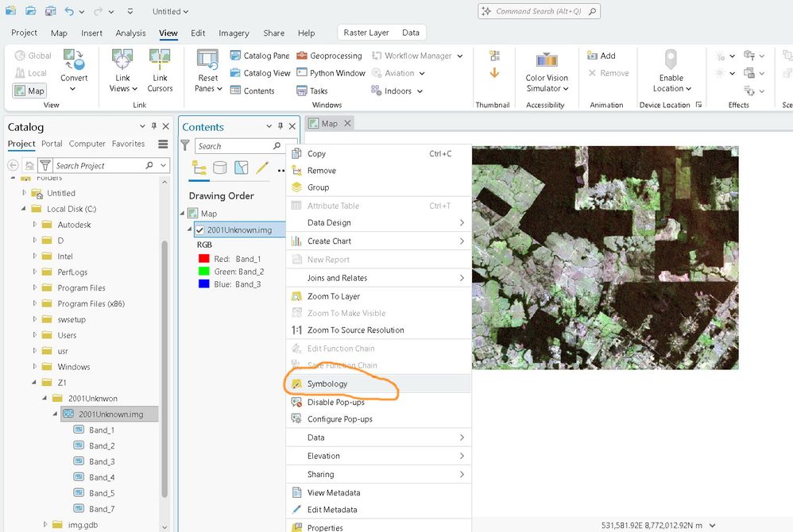This screenshot has width=793, height=532.
Task: Click the blue Band_3 swatch
Action: click(x=204, y=284)
